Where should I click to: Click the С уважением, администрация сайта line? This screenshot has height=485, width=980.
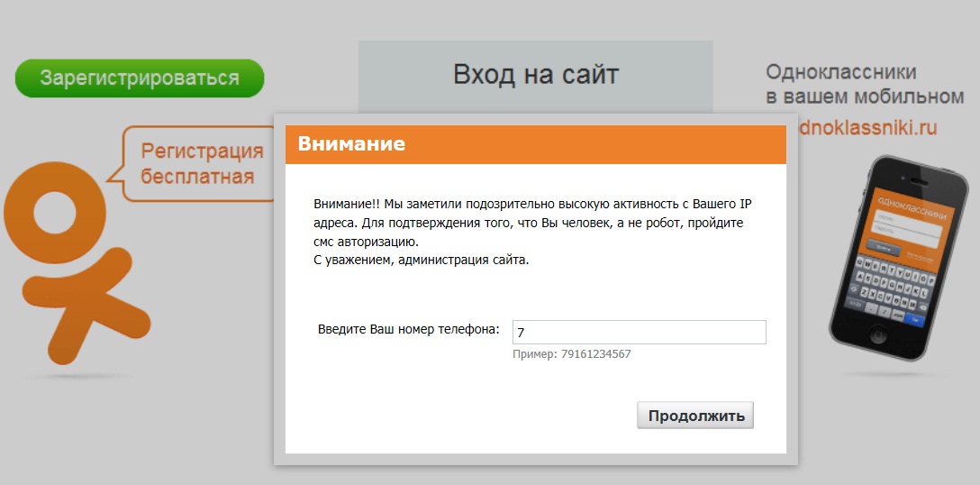click(422, 259)
